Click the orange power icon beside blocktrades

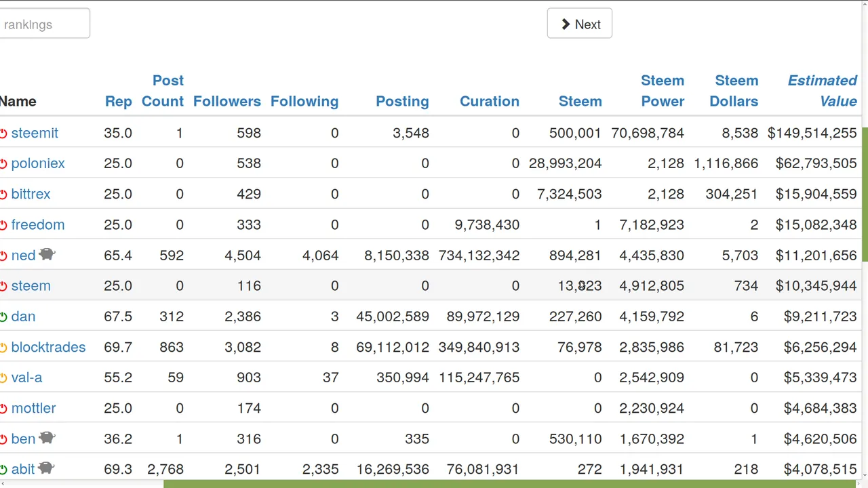(3, 348)
